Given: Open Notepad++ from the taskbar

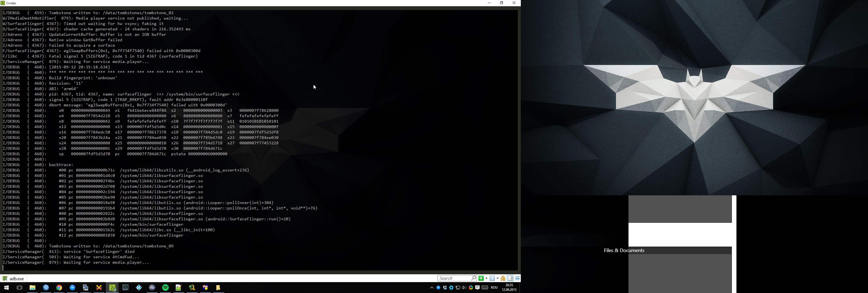Looking at the screenshot, I should pos(178,288).
